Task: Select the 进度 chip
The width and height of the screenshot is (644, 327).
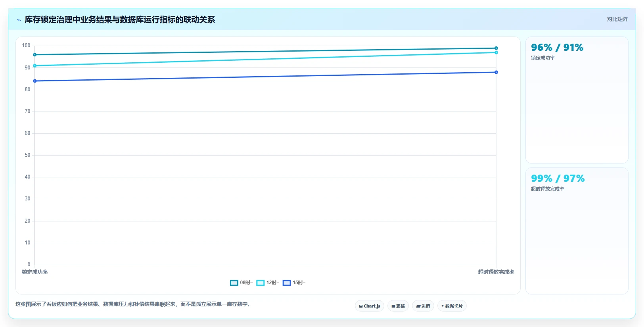Action: click(x=423, y=306)
